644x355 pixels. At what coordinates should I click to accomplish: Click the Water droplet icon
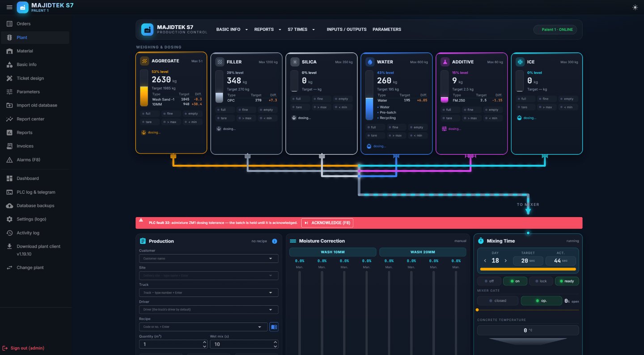pyautogui.click(x=370, y=62)
